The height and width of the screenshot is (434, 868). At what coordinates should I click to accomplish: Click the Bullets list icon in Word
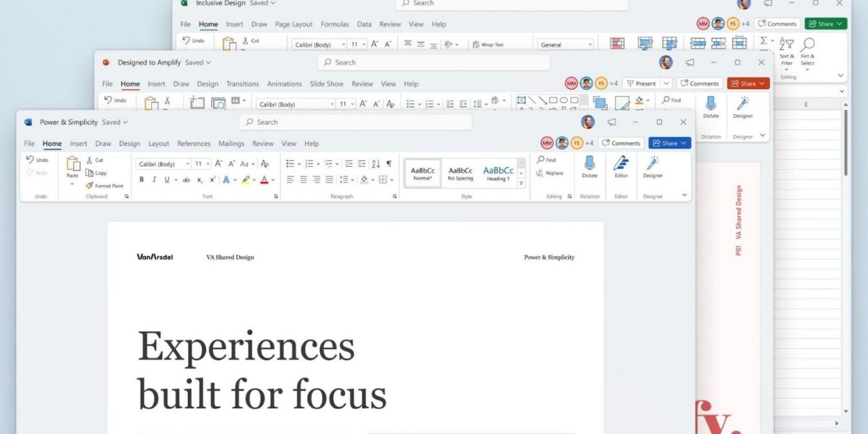point(290,163)
